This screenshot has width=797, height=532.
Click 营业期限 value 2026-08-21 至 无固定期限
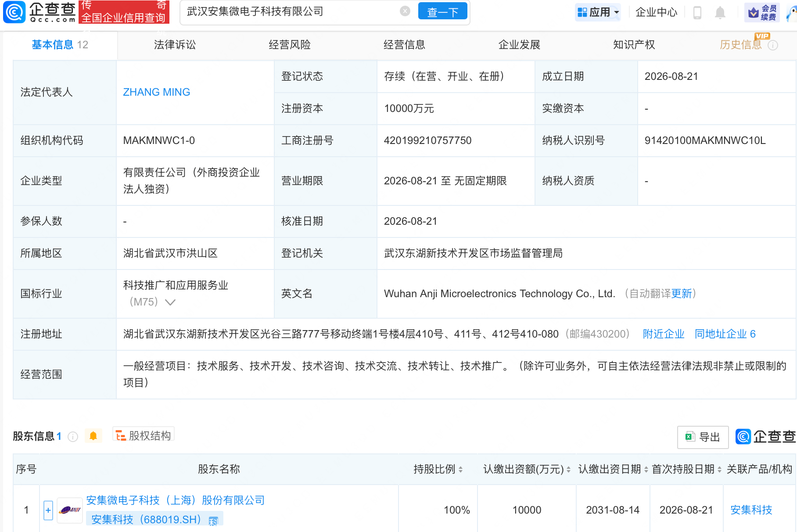click(445, 181)
